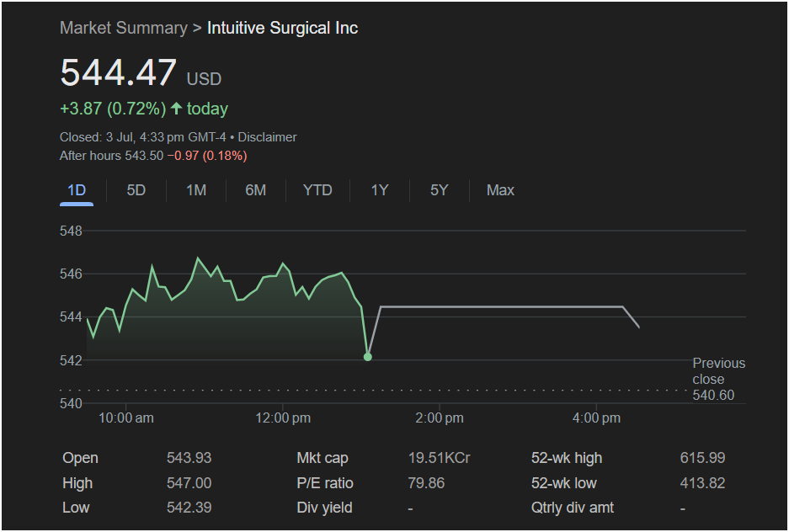Screen dimensions: 789x532
Task: Click the 52-wk high label
Action: (567, 458)
